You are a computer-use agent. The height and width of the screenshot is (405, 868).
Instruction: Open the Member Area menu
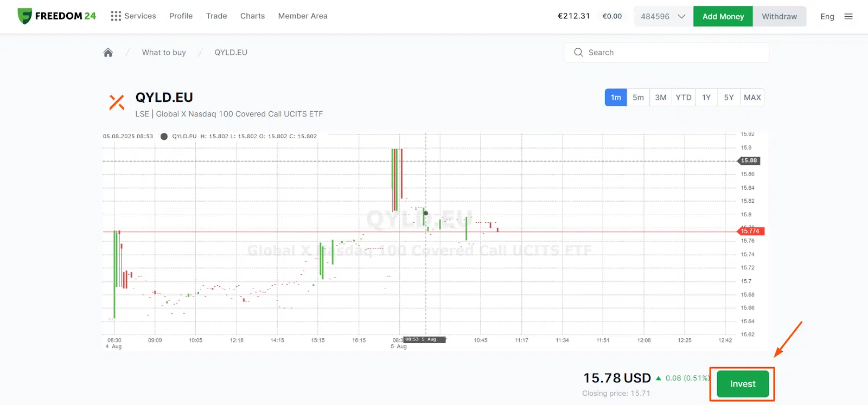(303, 16)
